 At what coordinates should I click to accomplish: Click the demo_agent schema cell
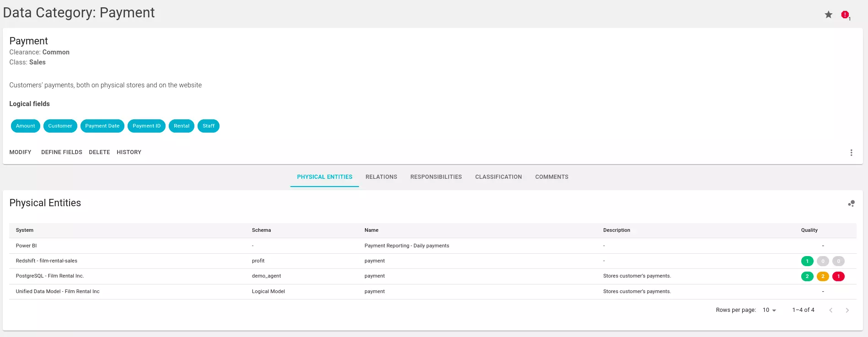point(266,276)
